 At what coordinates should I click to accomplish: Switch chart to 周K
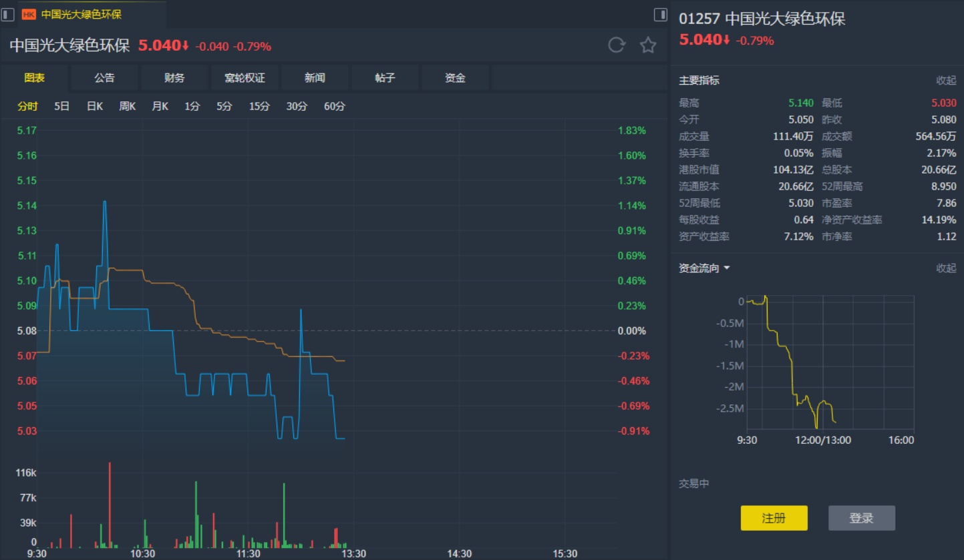click(128, 106)
